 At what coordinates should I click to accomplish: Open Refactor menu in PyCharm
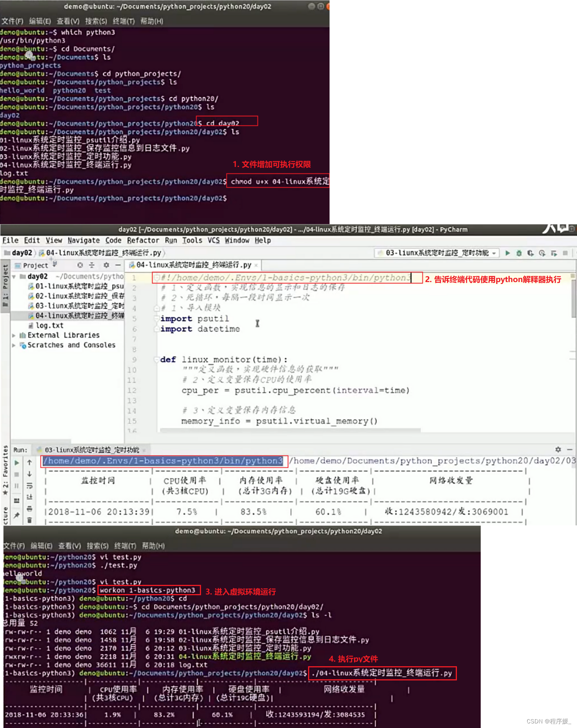click(143, 241)
